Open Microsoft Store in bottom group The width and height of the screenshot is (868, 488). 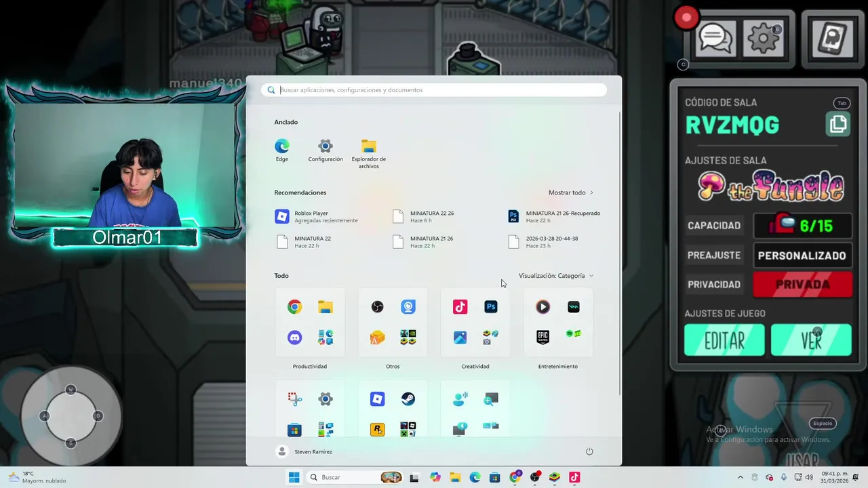click(x=294, y=430)
